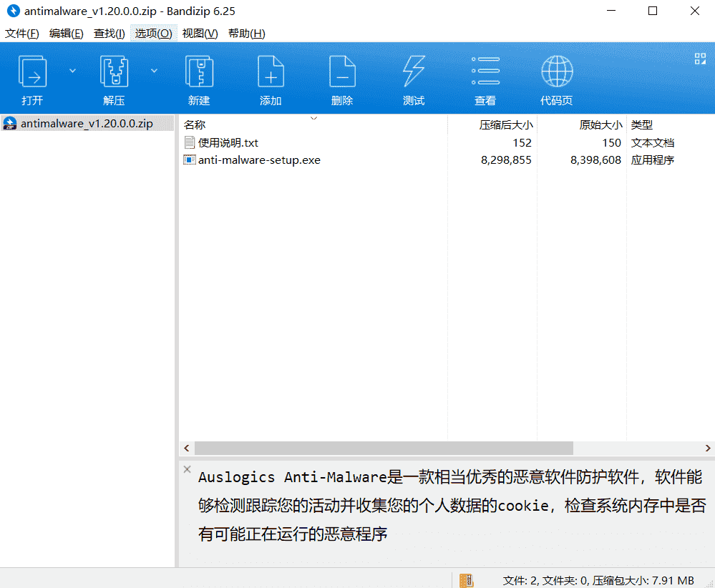Select the anti-malware-setup.exe file row
Image resolution: width=715 pixels, height=588 pixels.
point(447,160)
